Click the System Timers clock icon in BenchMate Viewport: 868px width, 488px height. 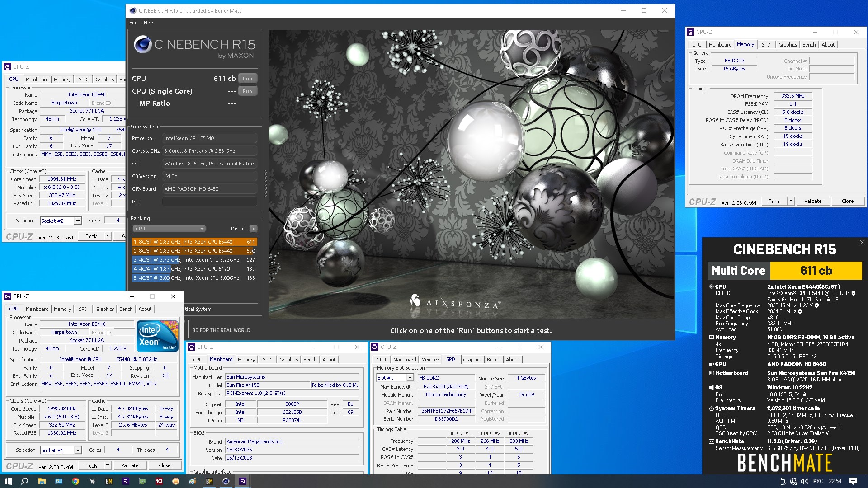click(x=711, y=408)
